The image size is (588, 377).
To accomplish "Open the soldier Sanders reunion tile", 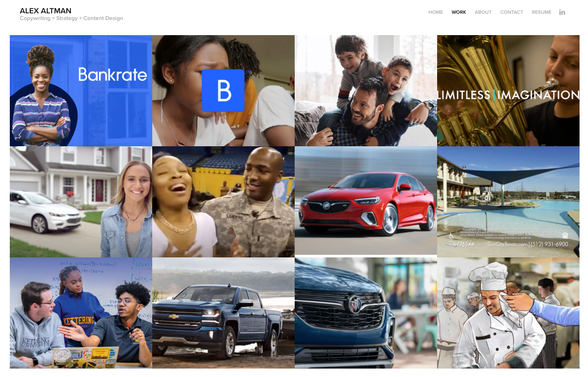I will click(x=223, y=202).
